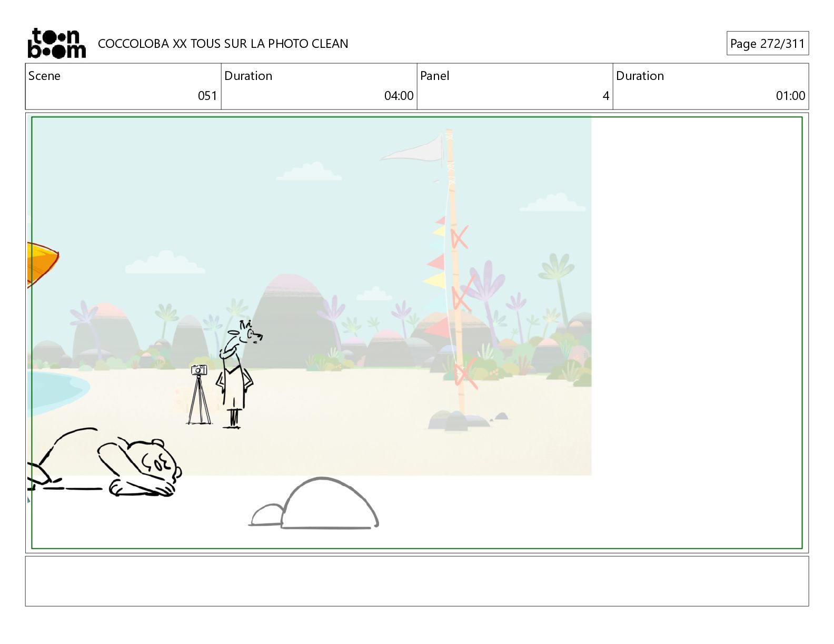Click the blue pool at left of beach
This screenshot has width=834, height=644.
(x=58, y=393)
